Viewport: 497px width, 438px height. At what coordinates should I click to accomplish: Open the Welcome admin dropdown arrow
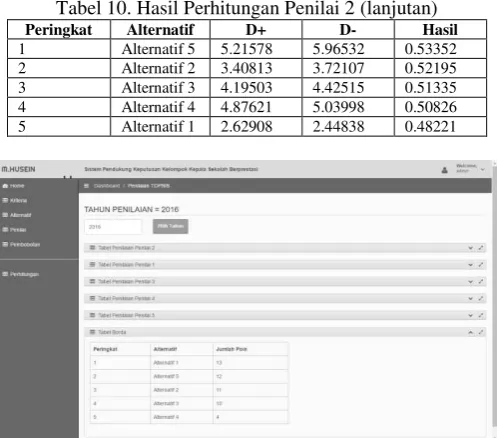click(x=482, y=170)
